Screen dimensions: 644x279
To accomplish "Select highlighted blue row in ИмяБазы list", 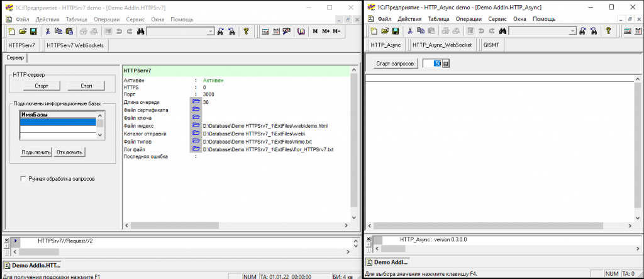I will (x=58, y=122).
